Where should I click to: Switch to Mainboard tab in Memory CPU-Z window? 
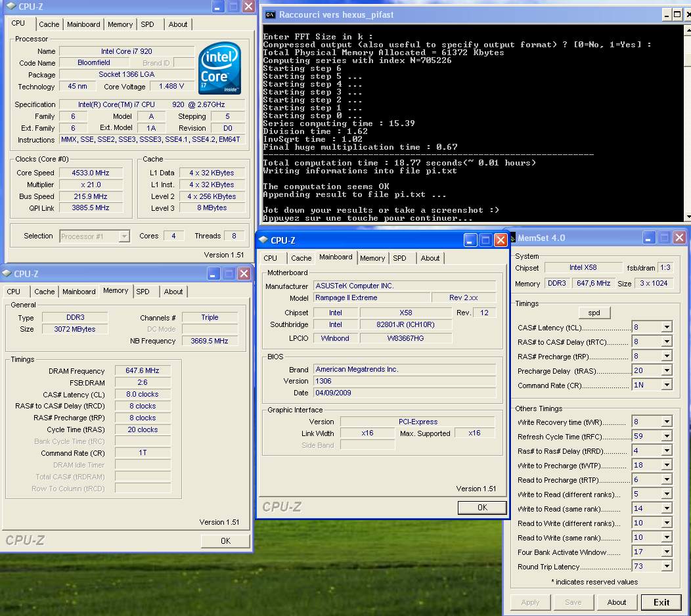tap(79, 292)
